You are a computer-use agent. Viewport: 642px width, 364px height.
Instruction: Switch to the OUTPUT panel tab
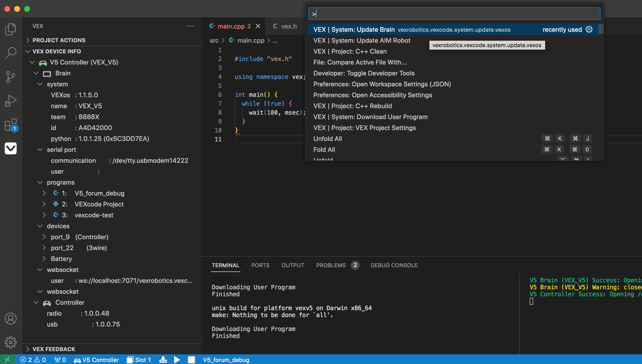pyautogui.click(x=293, y=265)
